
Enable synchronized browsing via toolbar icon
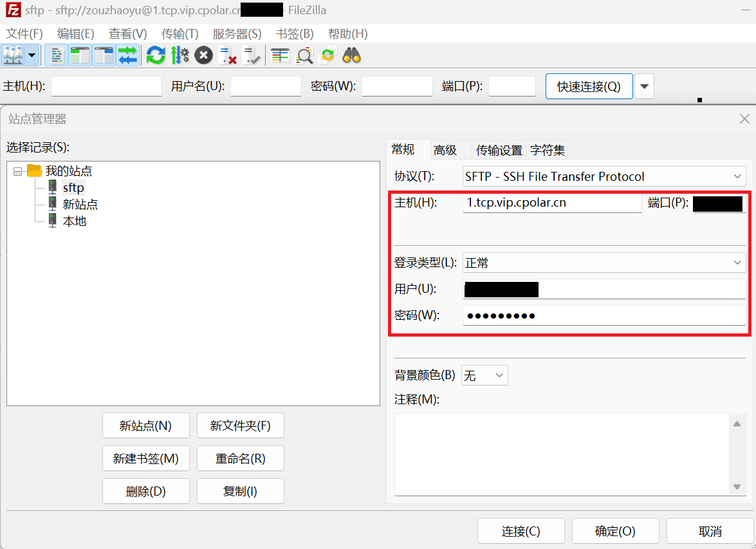[x=327, y=55]
